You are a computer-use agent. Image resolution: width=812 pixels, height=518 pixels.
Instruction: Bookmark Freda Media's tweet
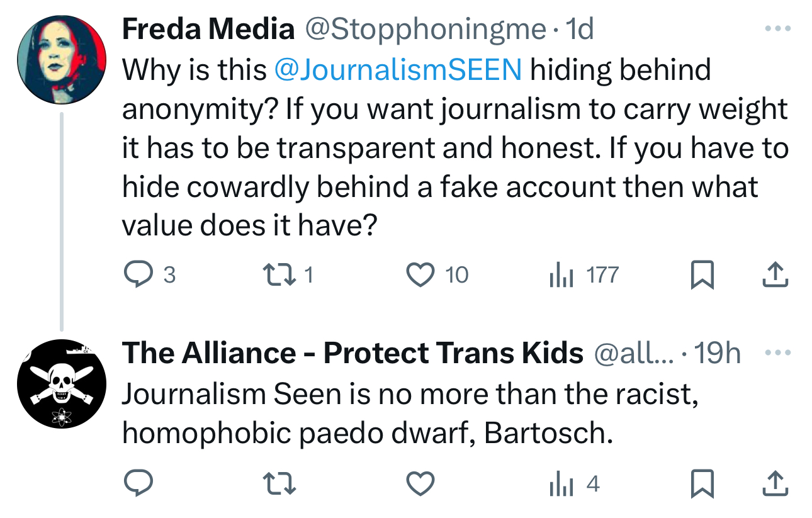click(x=702, y=276)
